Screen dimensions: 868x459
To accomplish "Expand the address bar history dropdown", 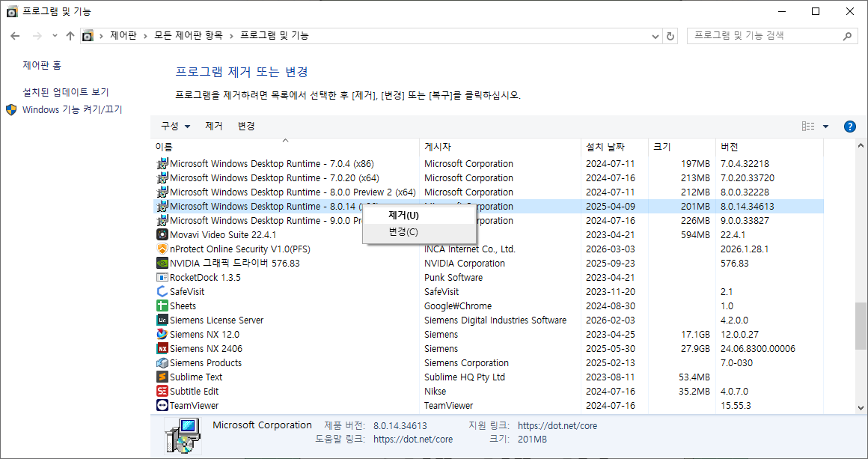I will 655,36.
